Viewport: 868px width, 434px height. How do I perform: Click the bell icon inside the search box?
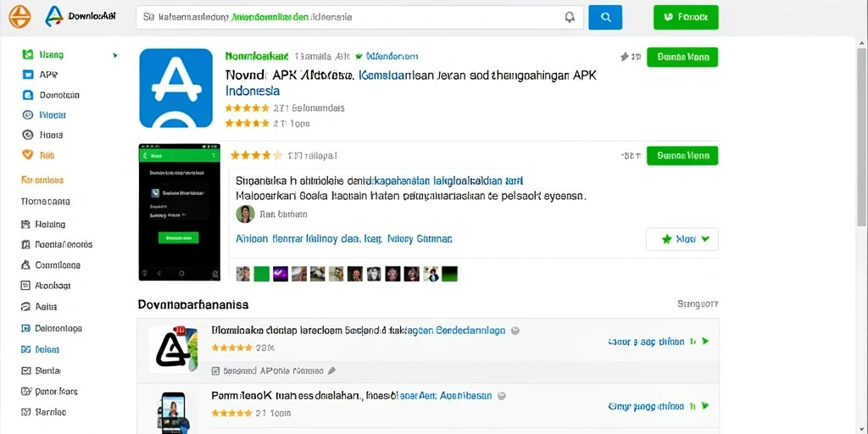click(570, 18)
